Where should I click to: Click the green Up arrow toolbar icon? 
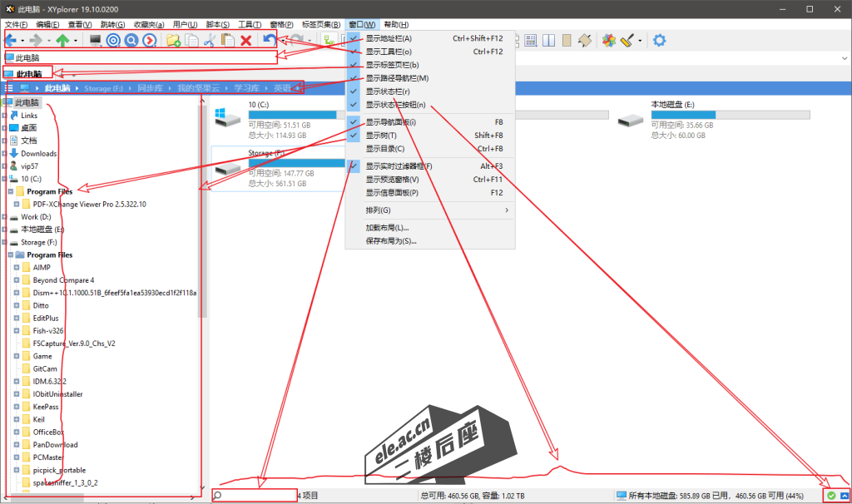click(62, 40)
